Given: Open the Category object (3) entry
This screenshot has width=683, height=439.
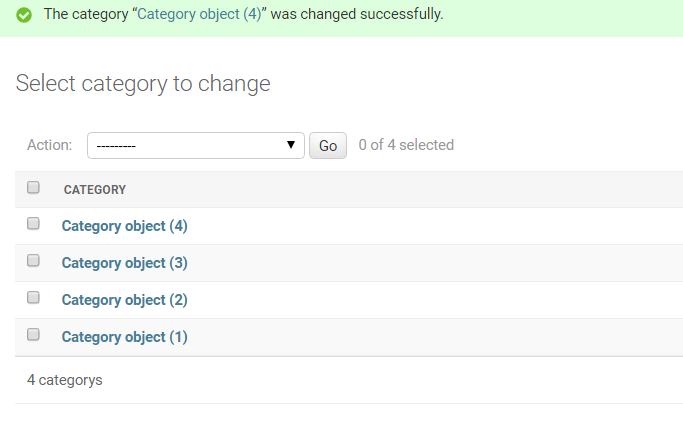Looking at the screenshot, I should [125, 263].
